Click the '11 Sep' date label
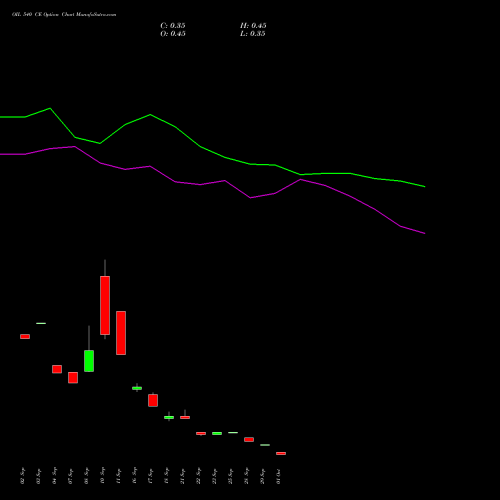Viewport: 500px width, 500px height. click(x=118, y=476)
